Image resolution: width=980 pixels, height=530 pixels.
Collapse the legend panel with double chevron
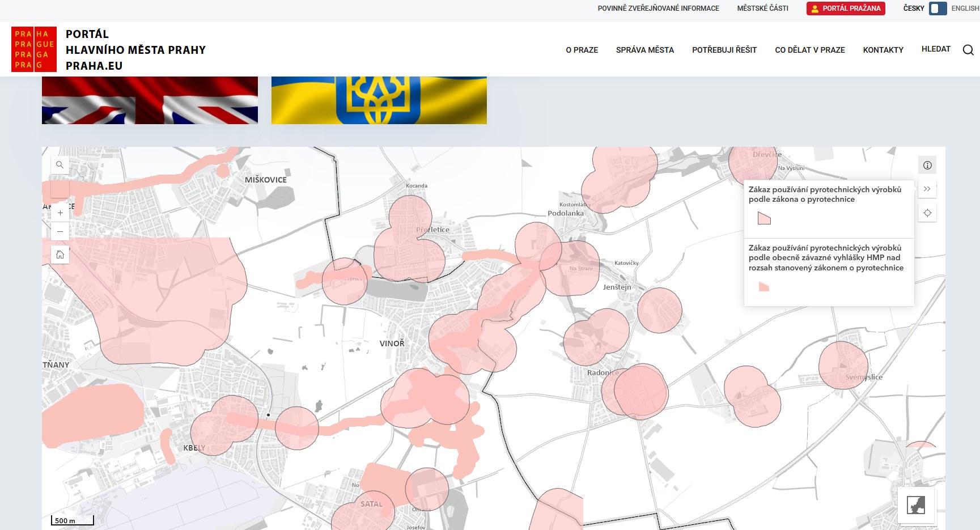[x=927, y=189]
